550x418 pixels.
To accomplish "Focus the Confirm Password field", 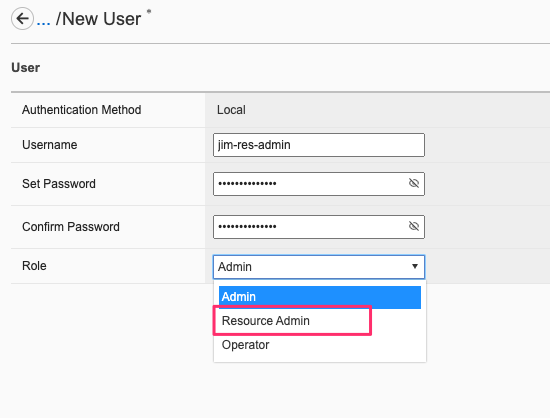I will pos(318,227).
